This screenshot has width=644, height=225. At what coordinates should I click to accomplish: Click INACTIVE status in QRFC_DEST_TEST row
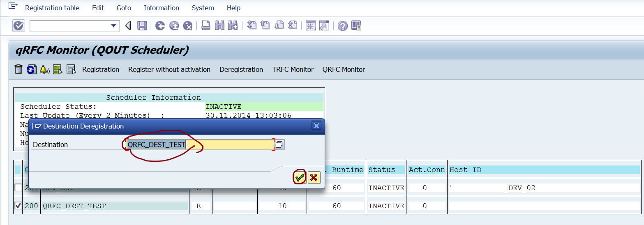pos(386,206)
